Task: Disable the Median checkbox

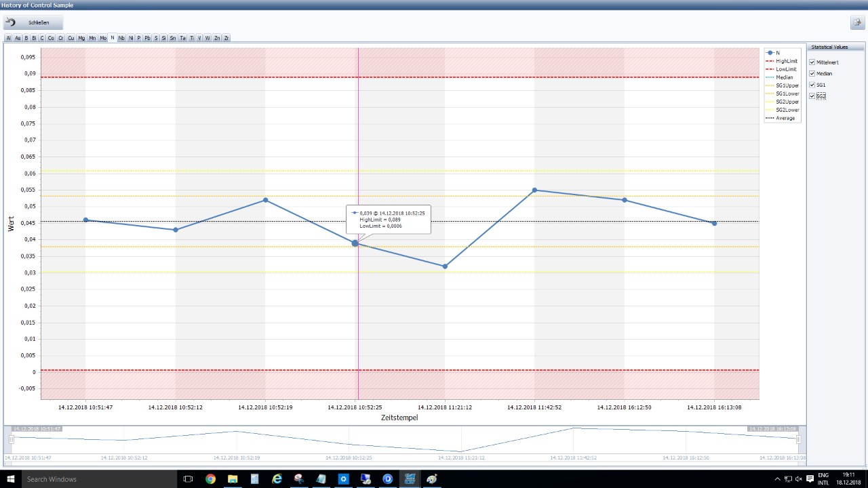Action: [x=812, y=73]
